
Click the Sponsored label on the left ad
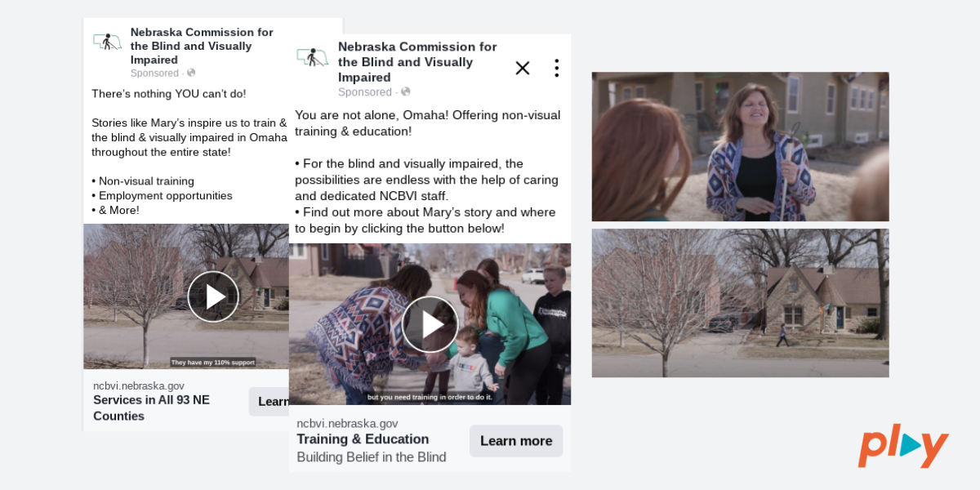pos(154,73)
